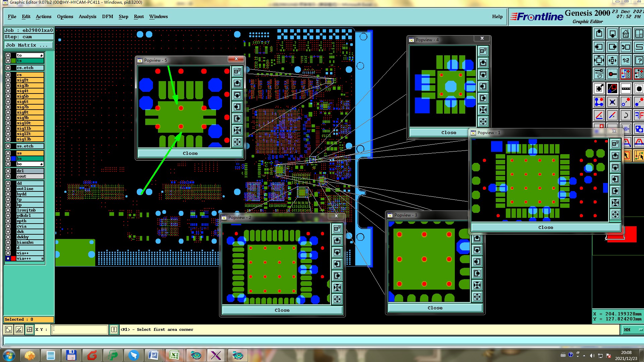Expand the 'bo' layer arrow
Viewport: 644px width, 362px height.
coord(42,164)
